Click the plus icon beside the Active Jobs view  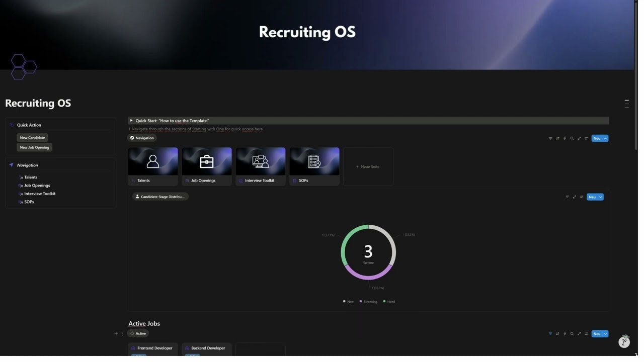[x=116, y=333]
